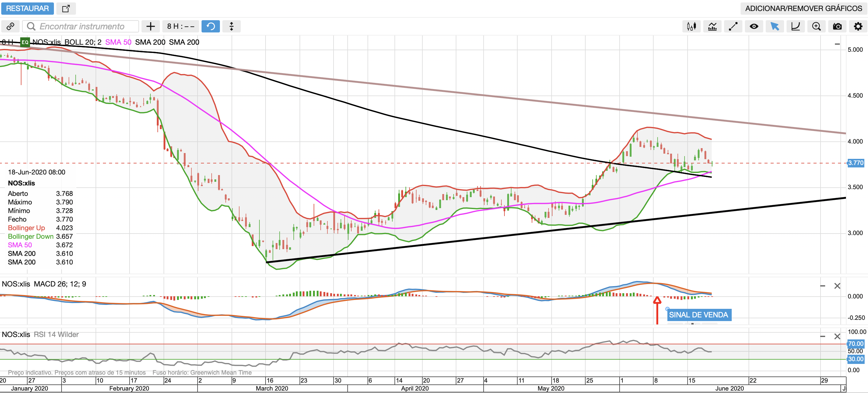This screenshot has width=868, height=393.
Task: Select the trend line drawing tool
Action: (733, 26)
